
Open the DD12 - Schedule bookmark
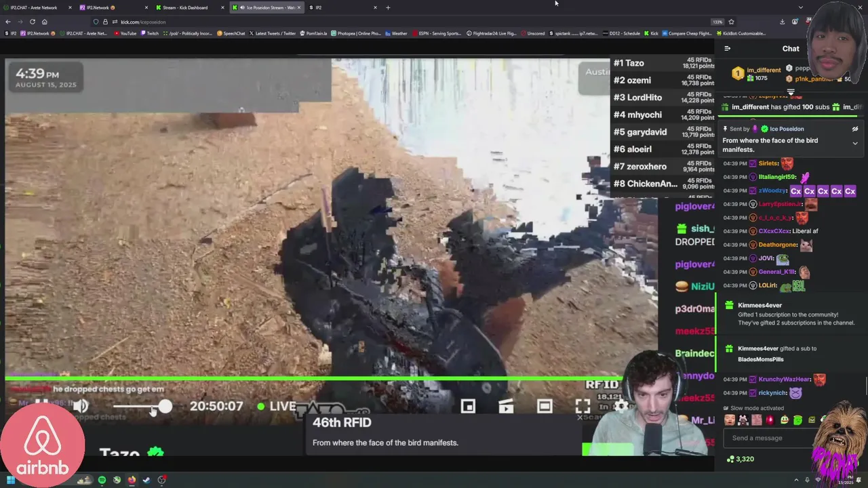tap(620, 33)
